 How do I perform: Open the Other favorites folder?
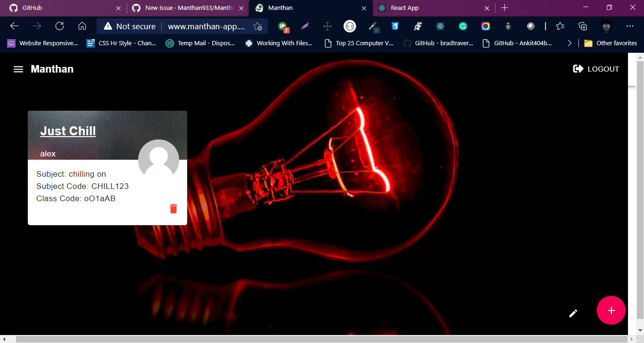pos(611,43)
